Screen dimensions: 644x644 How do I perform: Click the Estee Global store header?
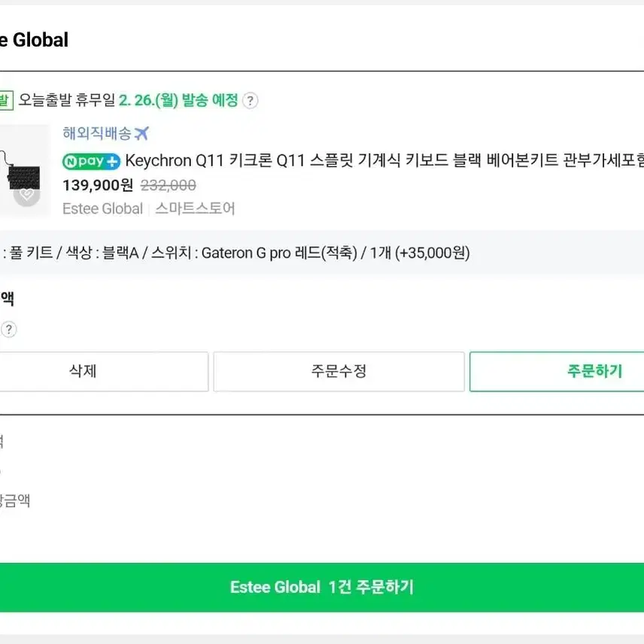pos(34,40)
